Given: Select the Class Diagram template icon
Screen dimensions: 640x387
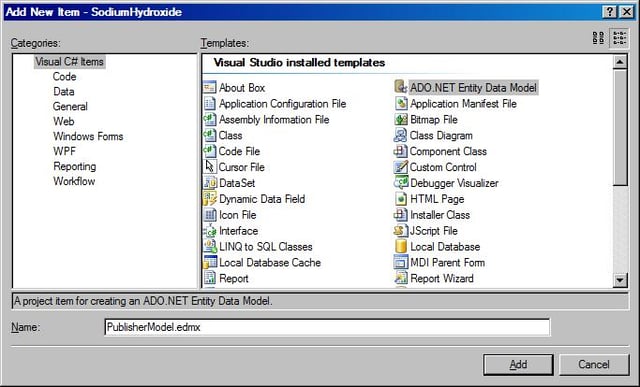Looking at the screenshot, I should [x=401, y=135].
